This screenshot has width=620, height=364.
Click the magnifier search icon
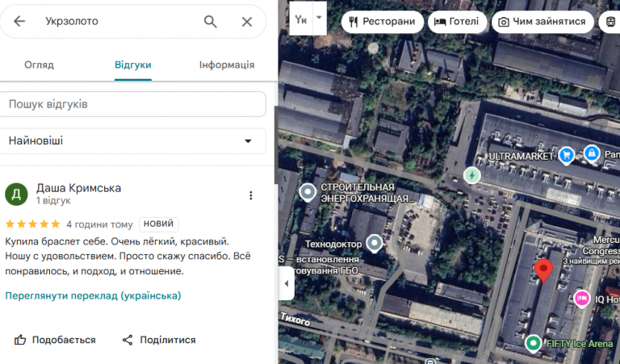point(211,21)
